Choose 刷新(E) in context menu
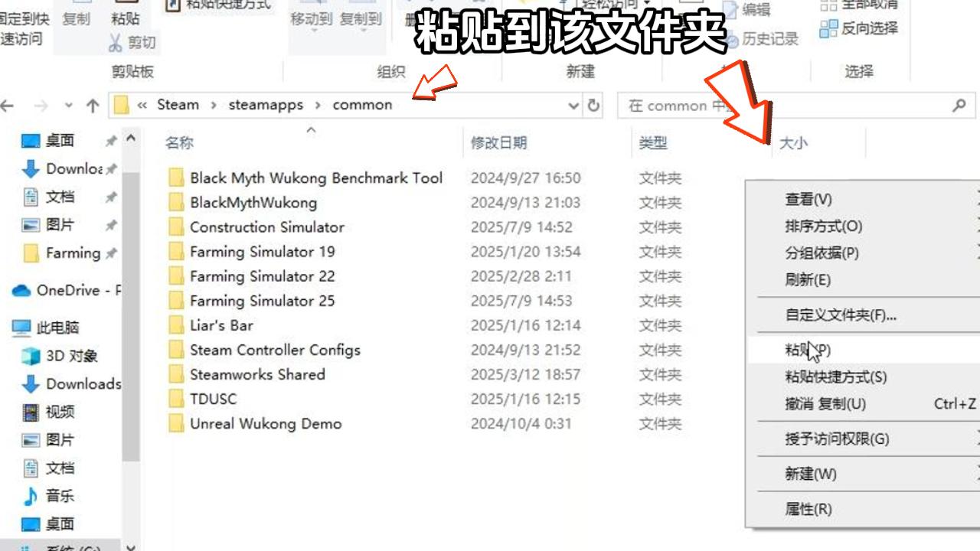Image resolution: width=980 pixels, height=551 pixels. point(863,279)
